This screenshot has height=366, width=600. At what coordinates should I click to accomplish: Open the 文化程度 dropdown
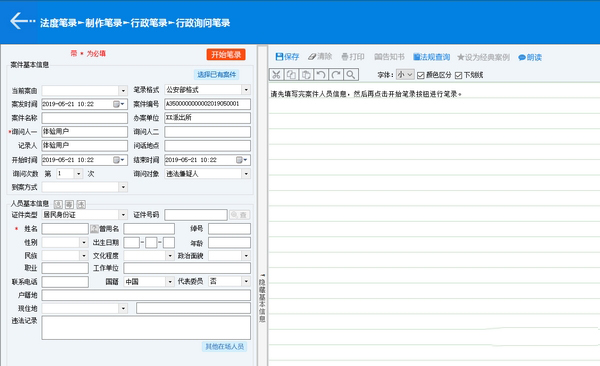[170, 255]
